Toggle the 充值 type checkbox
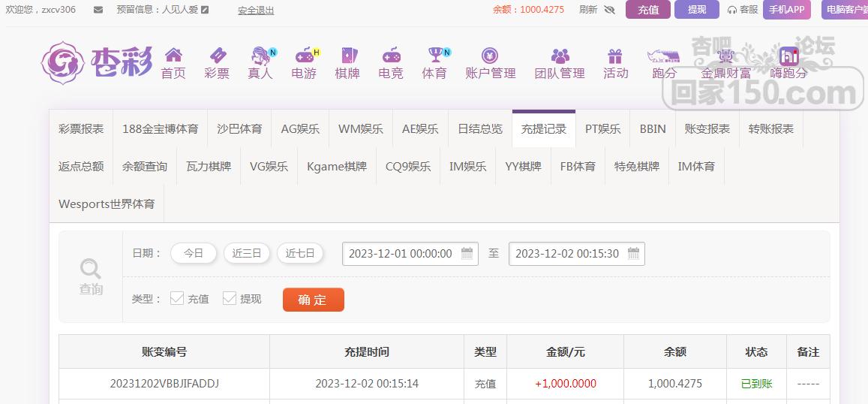Viewport: 868px width, 404px height. pos(177,298)
